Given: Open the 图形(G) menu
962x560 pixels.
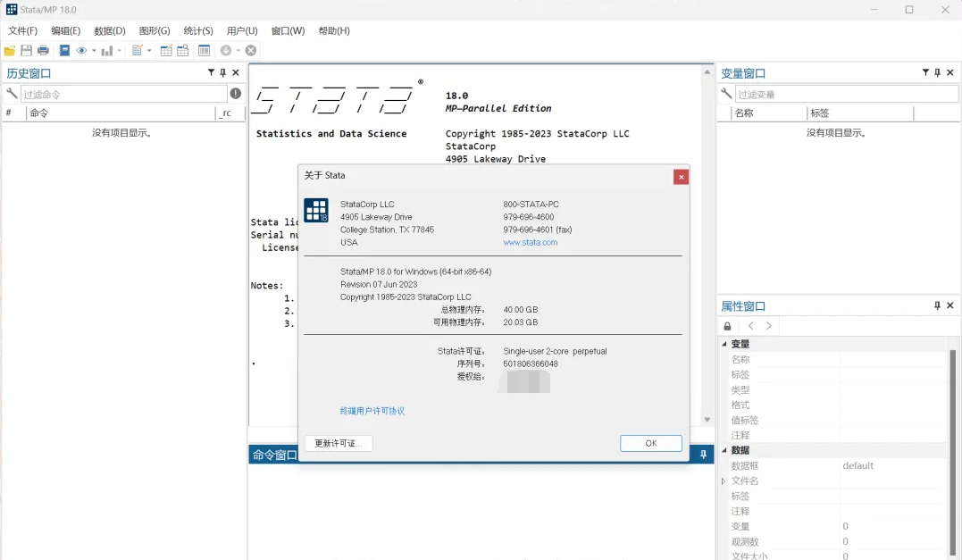Looking at the screenshot, I should [155, 30].
